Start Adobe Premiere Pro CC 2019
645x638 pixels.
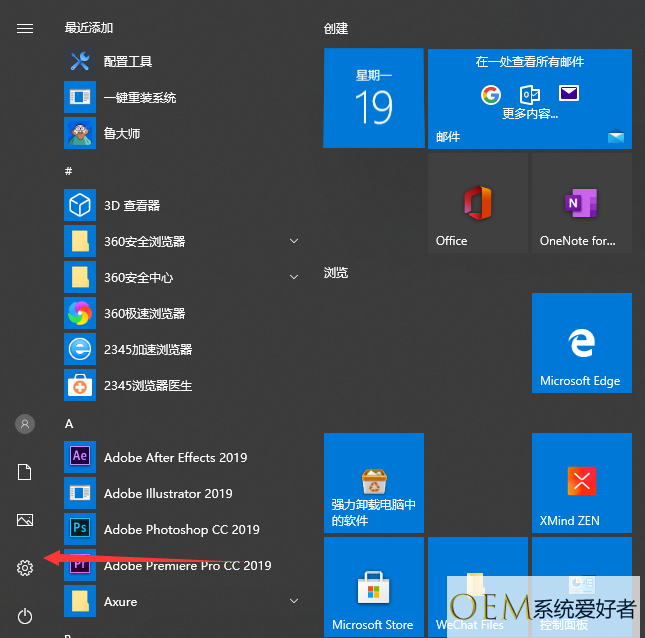click(187, 565)
